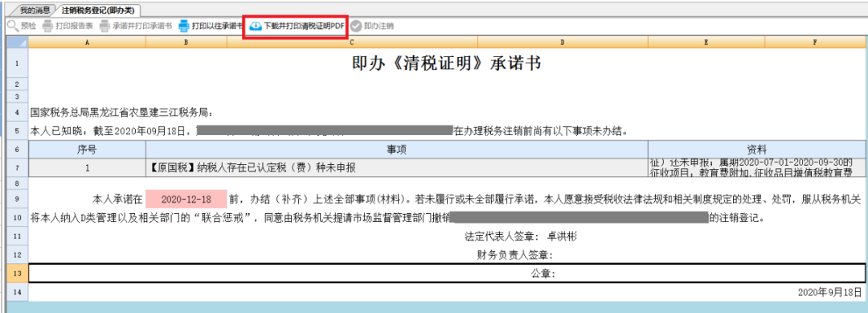This screenshot has width=868, height=313.
Task: Select column C header
Action: (x=352, y=43)
